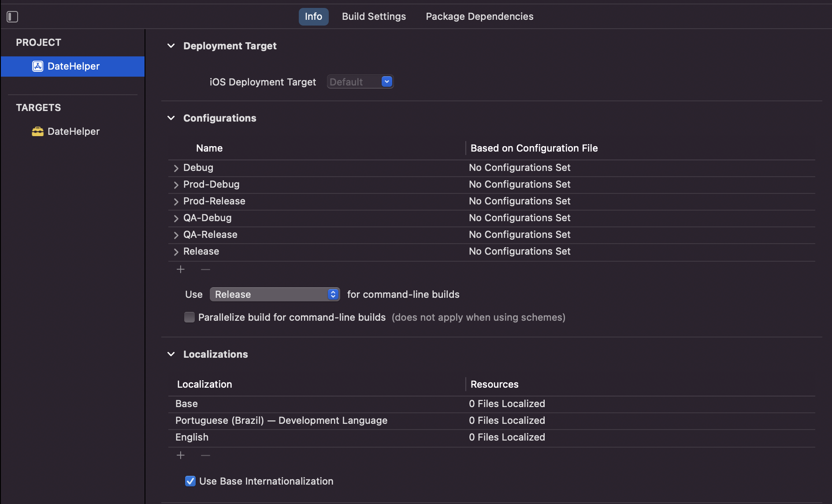Remove configuration with the minus icon

(205, 269)
